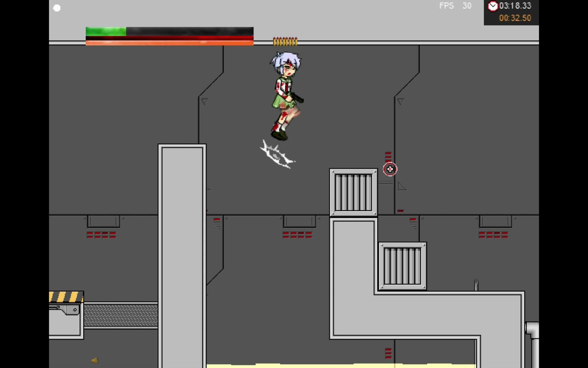Click the "FPS" label
Screen dimensions: 588x368
(x=446, y=6)
